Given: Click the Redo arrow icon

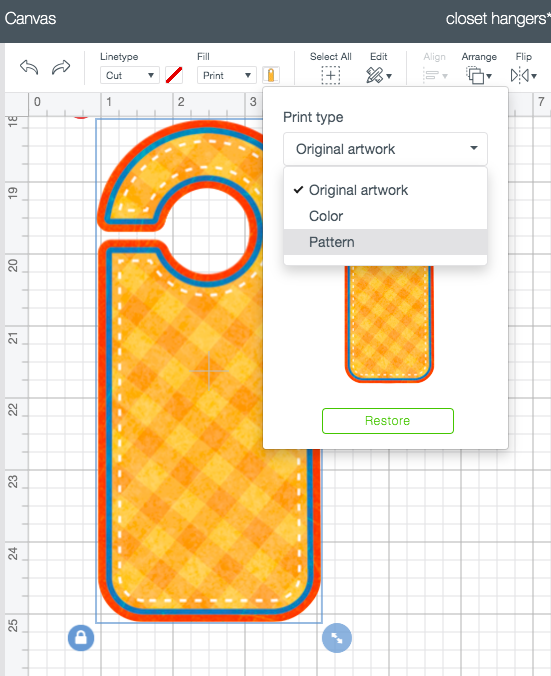Looking at the screenshot, I should (x=61, y=67).
